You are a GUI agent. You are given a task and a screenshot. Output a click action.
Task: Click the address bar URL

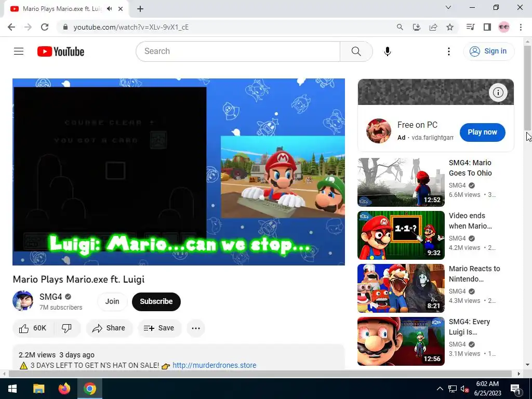pos(131,27)
